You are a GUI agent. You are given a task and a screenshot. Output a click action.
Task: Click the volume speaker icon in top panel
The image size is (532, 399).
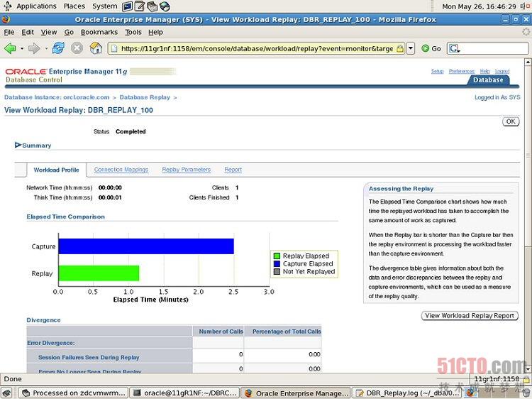point(523,6)
